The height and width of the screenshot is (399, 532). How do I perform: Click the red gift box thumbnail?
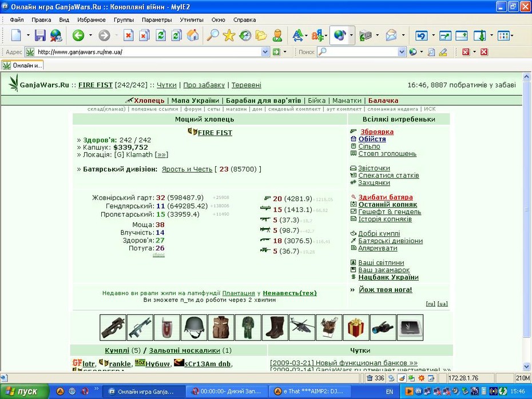click(x=356, y=328)
